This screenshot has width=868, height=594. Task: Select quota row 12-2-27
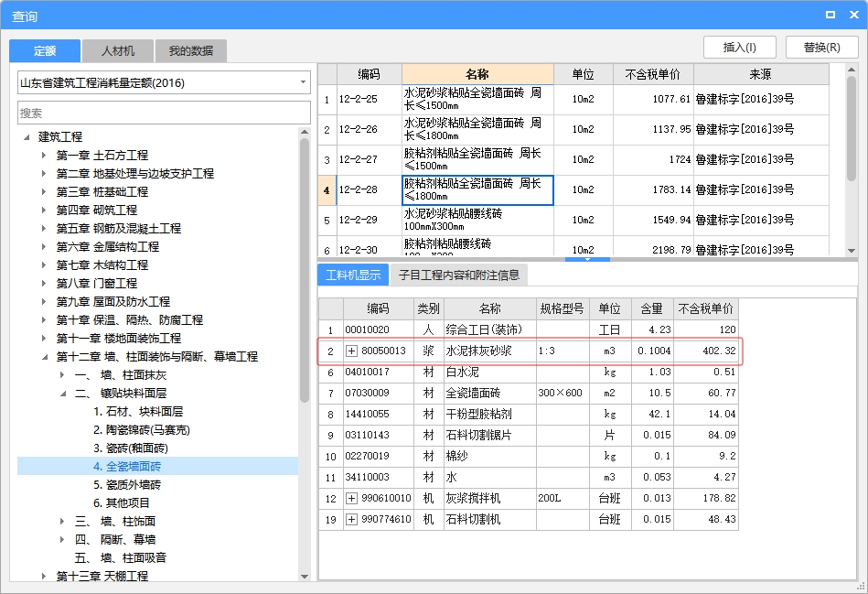[x=573, y=159]
